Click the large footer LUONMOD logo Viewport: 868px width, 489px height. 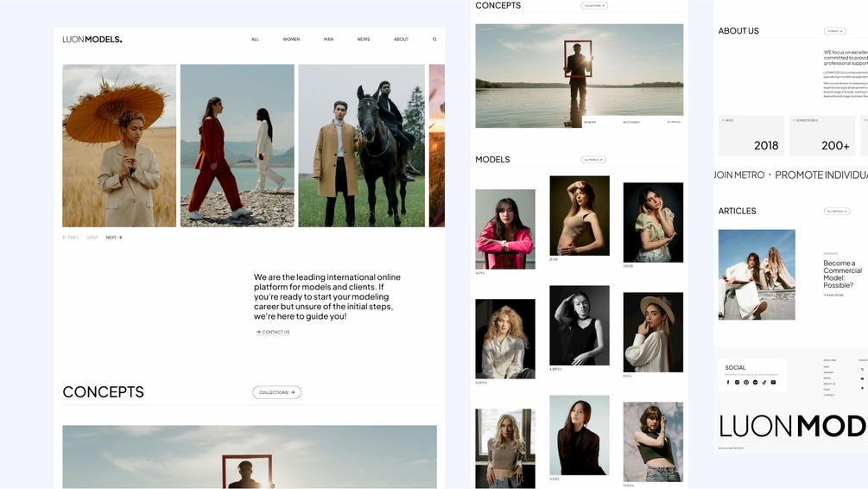click(793, 426)
